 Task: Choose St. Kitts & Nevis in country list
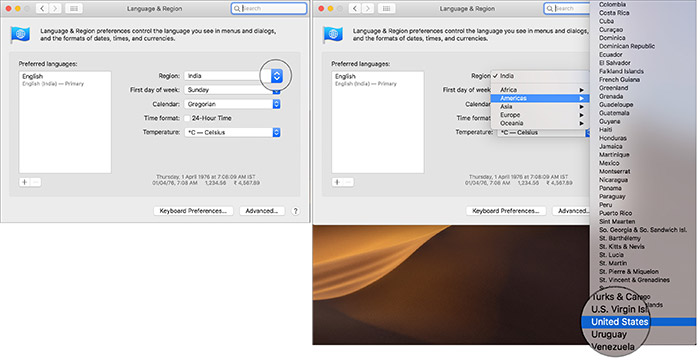coord(621,247)
